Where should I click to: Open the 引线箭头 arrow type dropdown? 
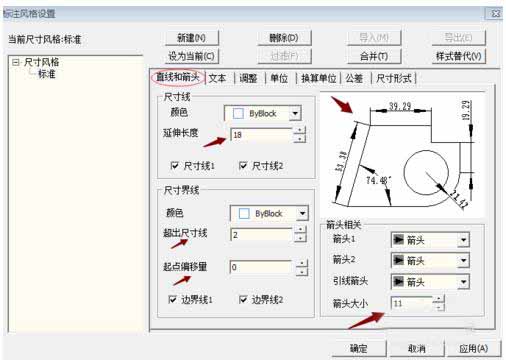click(463, 282)
